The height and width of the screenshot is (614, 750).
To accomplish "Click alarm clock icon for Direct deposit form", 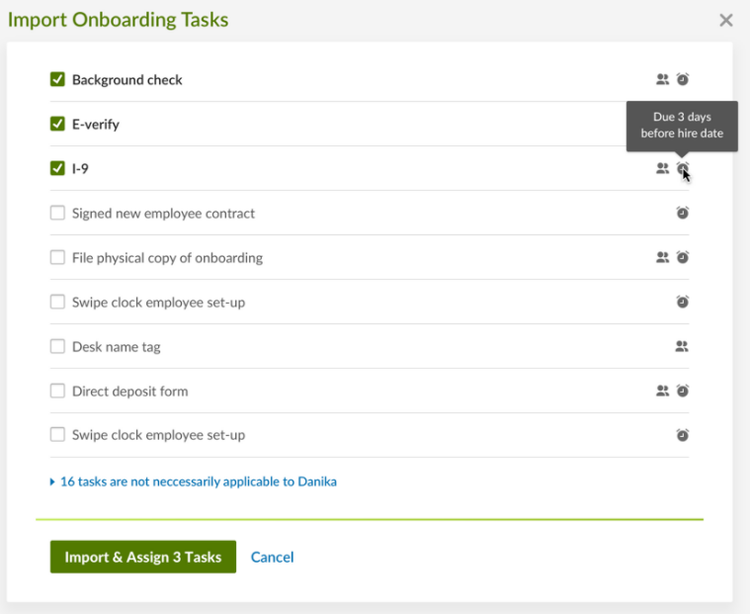I will coord(683,391).
